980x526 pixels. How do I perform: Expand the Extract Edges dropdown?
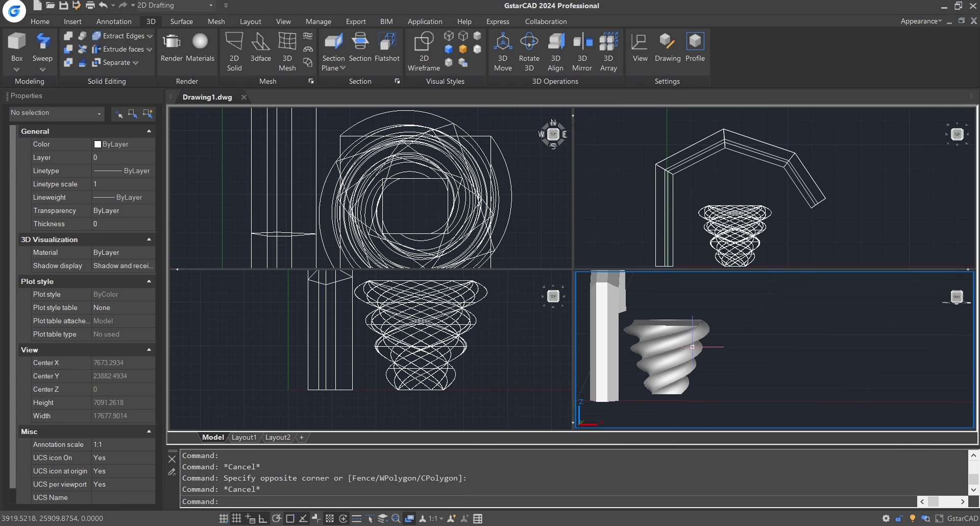pyautogui.click(x=150, y=36)
